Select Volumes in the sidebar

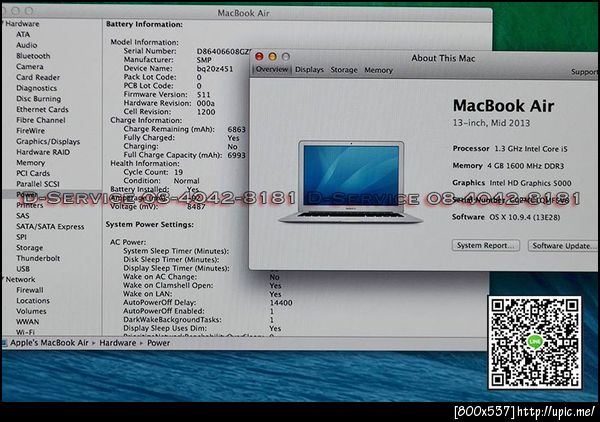coord(31,311)
